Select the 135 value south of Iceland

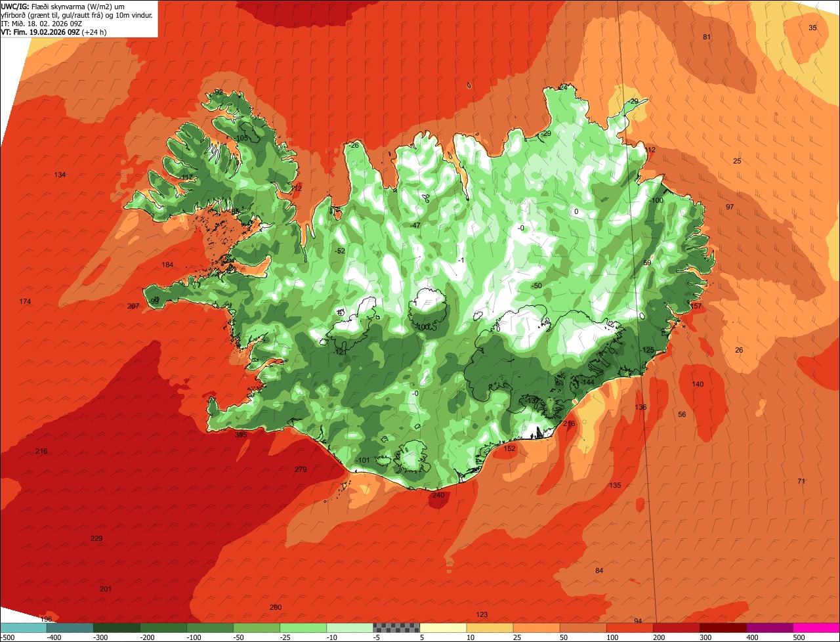pyautogui.click(x=615, y=485)
